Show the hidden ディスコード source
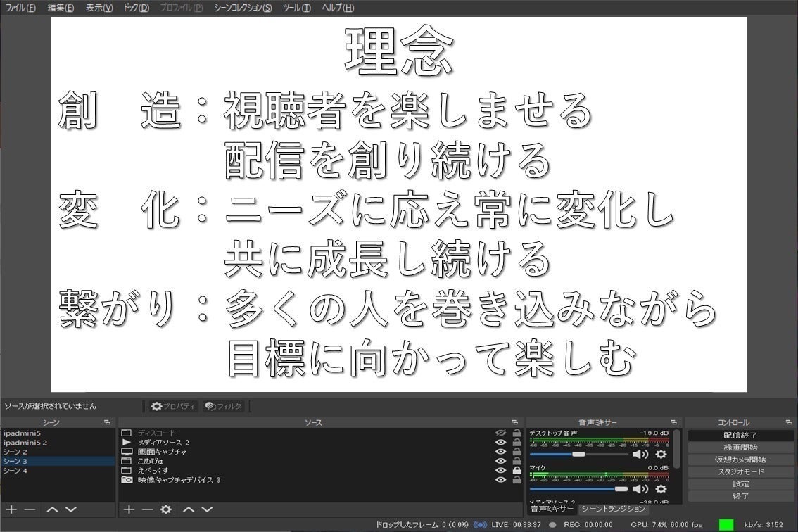This screenshot has width=798, height=532. [x=500, y=433]
